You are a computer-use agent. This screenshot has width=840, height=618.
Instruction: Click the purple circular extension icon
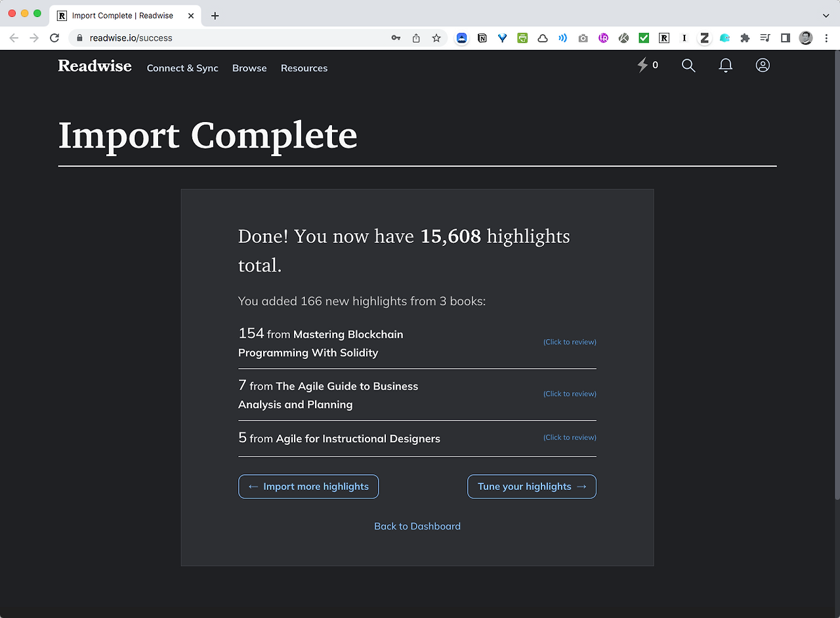(604, 38)
